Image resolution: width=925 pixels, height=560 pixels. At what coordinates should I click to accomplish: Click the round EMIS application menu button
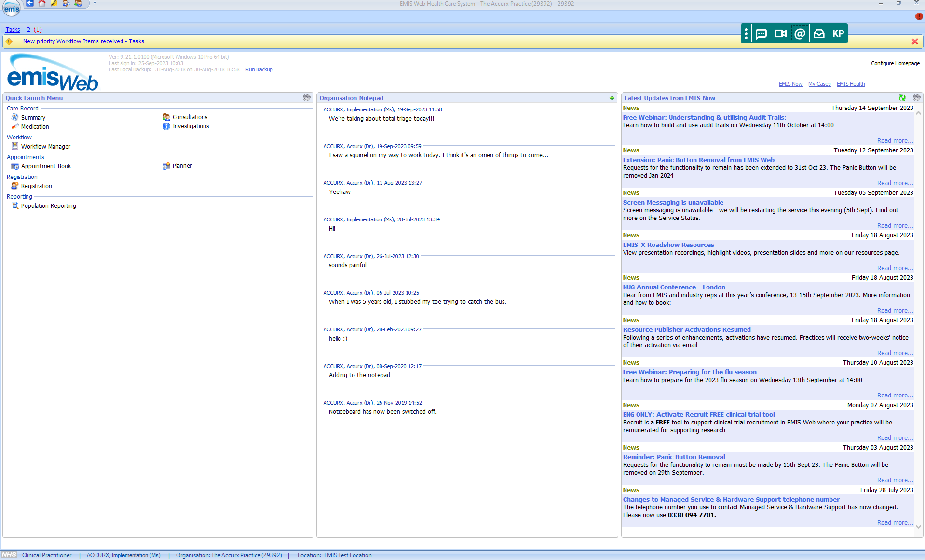[12, 8]
